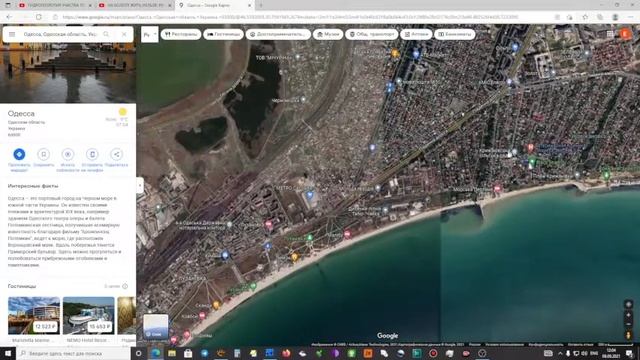
Task: Open the language Ру dropdown on map
Action: point(149,34)
